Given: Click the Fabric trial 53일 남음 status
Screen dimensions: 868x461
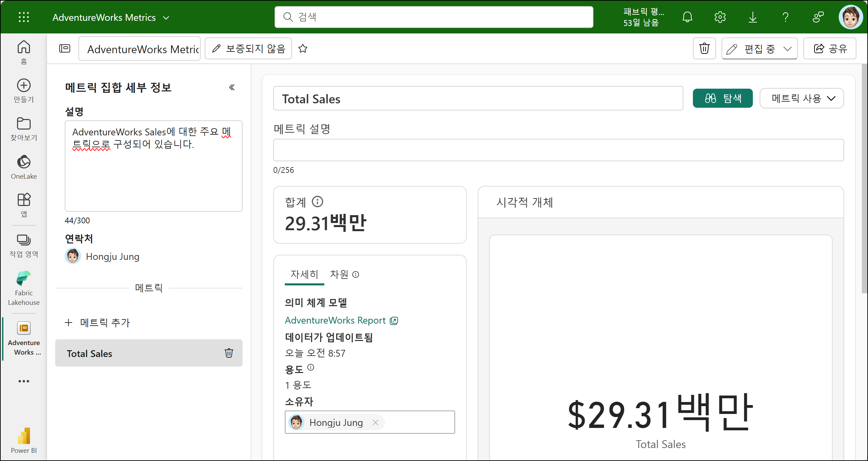Looking at the screenshot, I should pos(643,17).
